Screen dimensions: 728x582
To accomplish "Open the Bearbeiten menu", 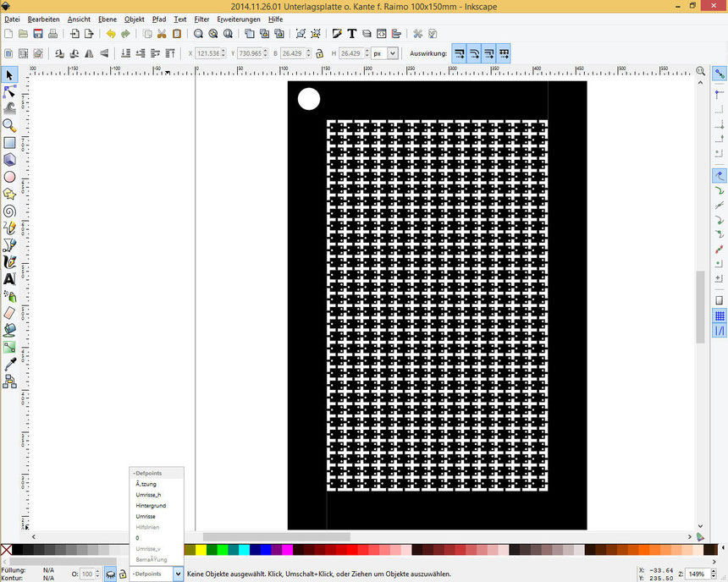I will 44,19.
